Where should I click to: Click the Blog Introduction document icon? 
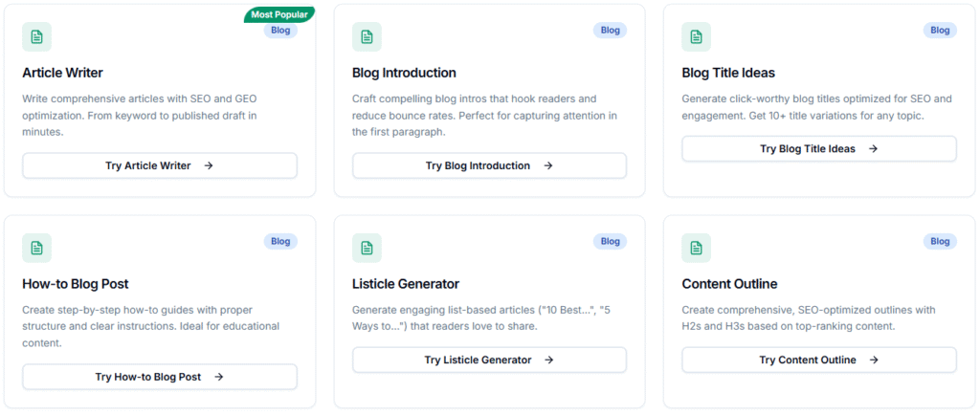point(367,37)
